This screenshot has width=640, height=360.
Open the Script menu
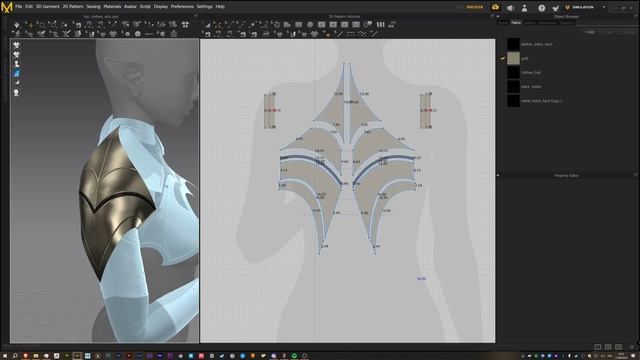(145, 7)
